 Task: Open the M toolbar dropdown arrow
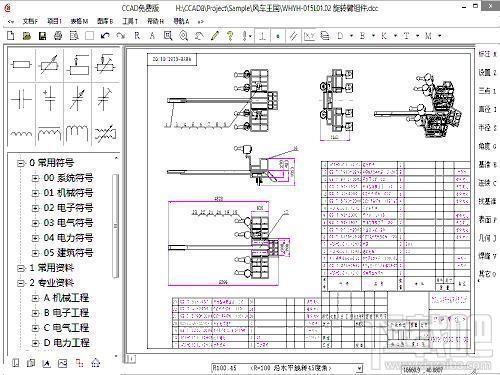coord(440,35)
